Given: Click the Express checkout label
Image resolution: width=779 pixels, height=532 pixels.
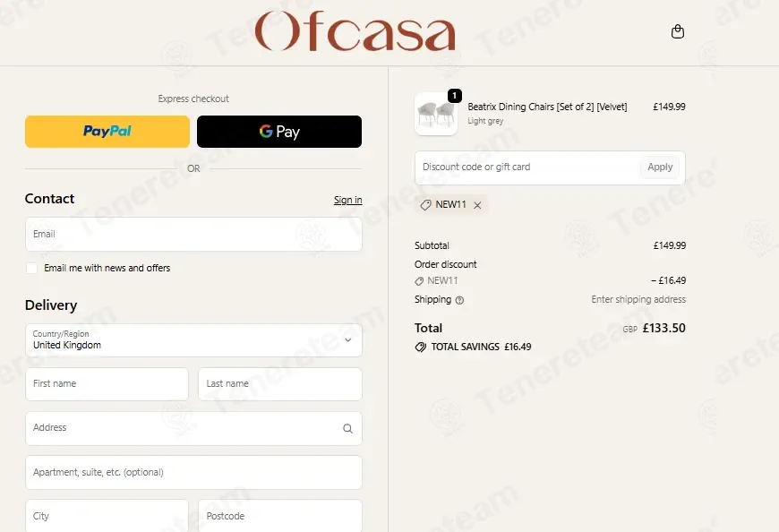Looking at the screenshot, I should pos(193,99).
